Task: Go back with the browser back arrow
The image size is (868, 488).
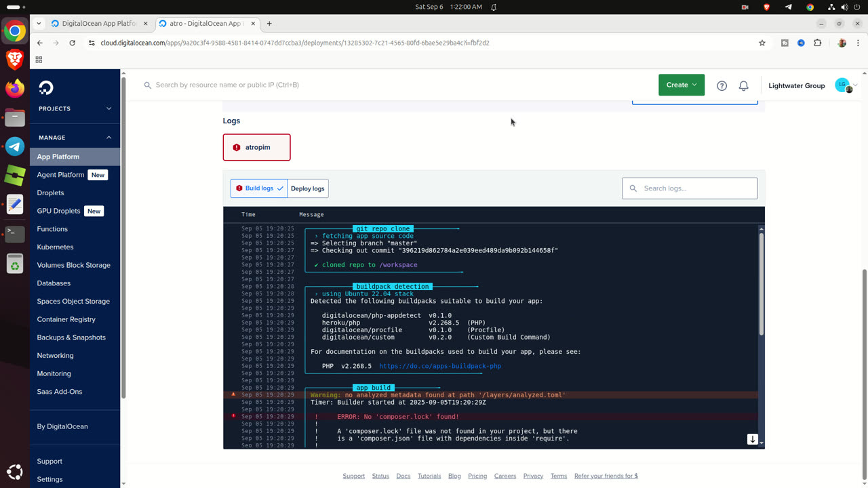Action: coord(39,43)
